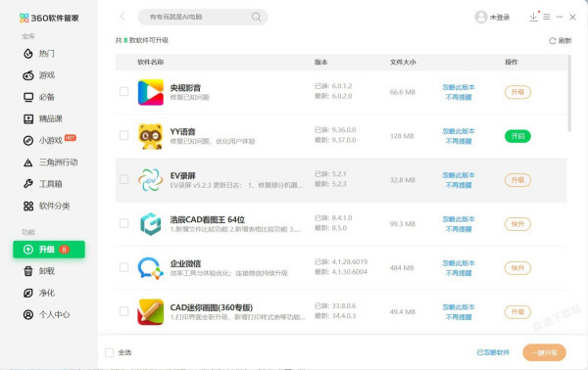Screen dimensions: 588x370
Task: Click the upgrade list vertical scrollbar
Action: click(569, 93)
